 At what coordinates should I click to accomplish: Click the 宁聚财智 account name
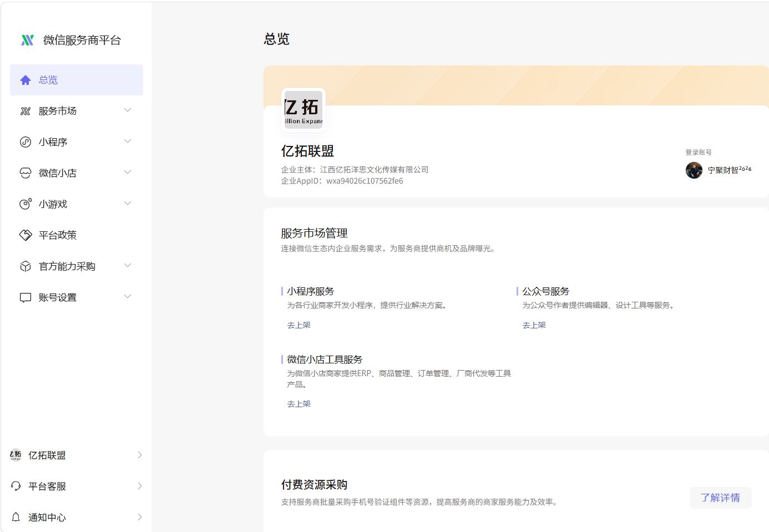pos(730,170)
